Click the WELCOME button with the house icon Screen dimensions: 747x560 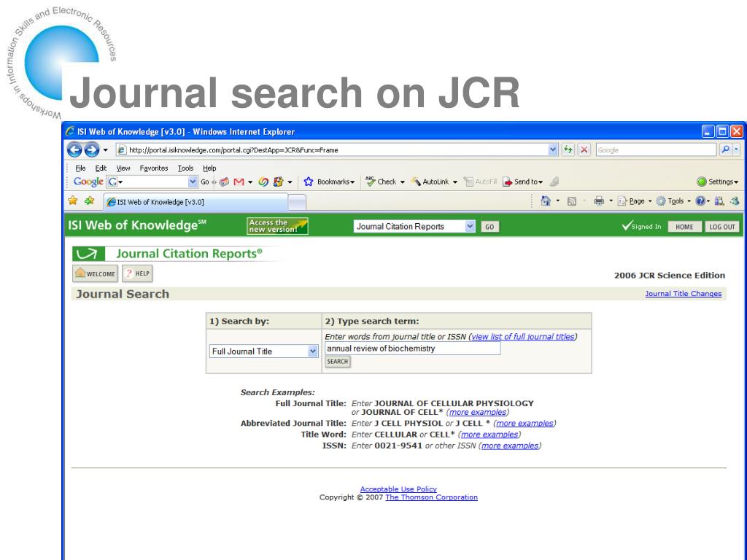[x=96, y=273]
